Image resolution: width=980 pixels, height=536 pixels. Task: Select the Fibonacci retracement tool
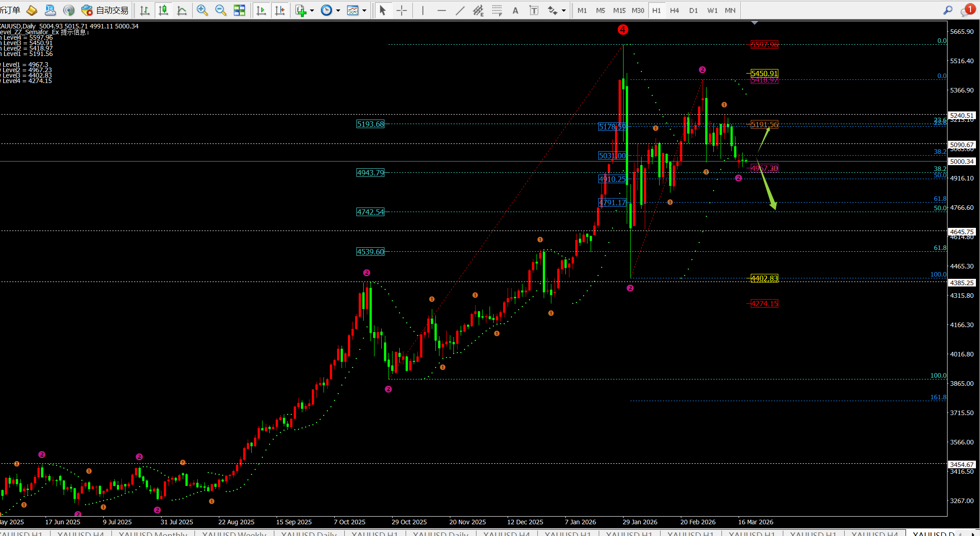[497, 10]
